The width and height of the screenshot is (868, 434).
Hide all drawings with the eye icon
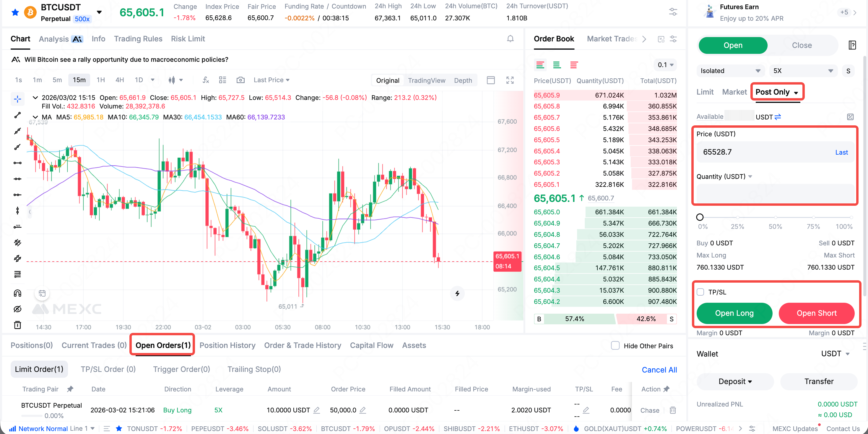click(17, 309)
